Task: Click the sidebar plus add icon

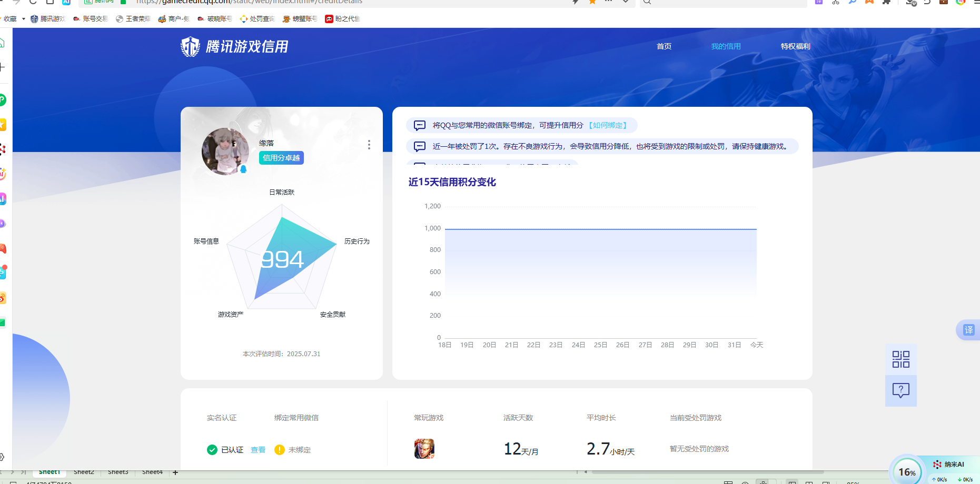Action: point(2,67)
